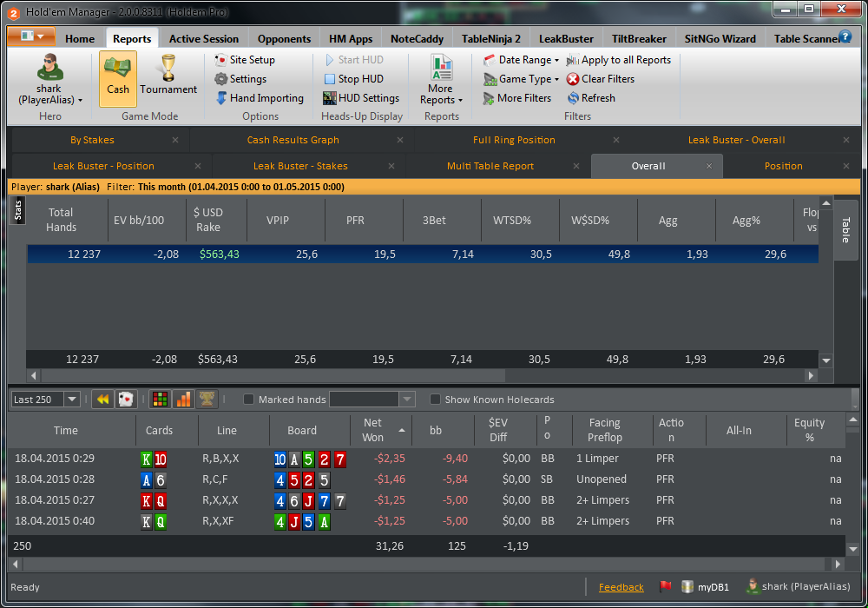Click the red flag status icon
868x608 pixels.
(666, 586)
